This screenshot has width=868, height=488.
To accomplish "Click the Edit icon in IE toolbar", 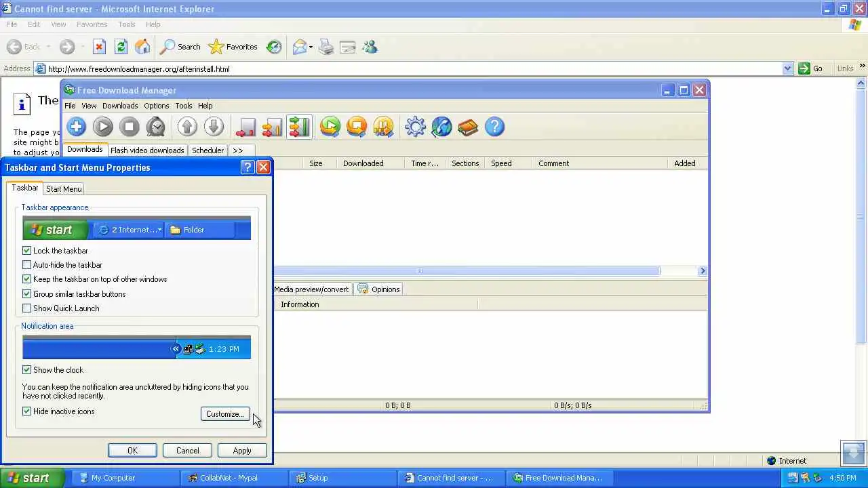I will [x=348, y=47].
